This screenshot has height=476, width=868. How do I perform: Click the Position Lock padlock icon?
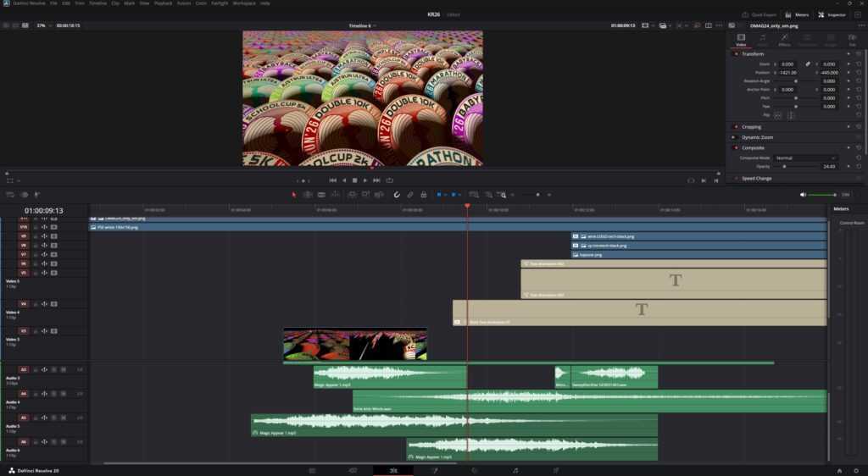423,195
